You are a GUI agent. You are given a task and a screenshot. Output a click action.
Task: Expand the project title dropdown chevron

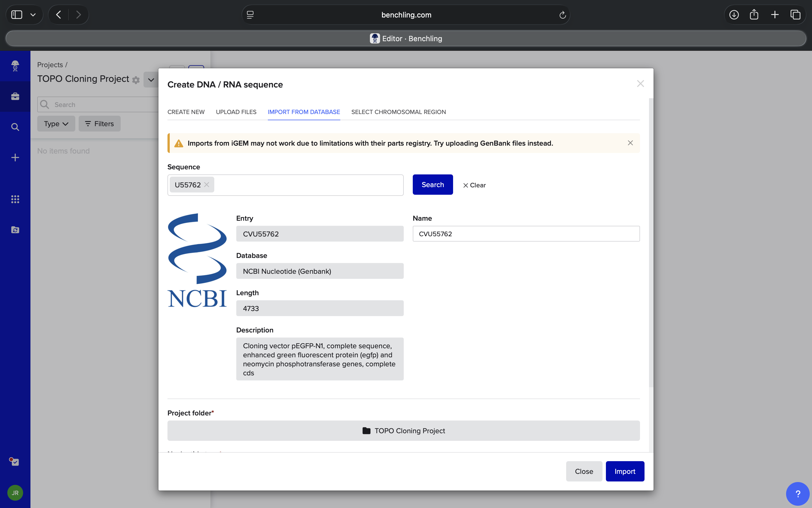click(151, 80)
